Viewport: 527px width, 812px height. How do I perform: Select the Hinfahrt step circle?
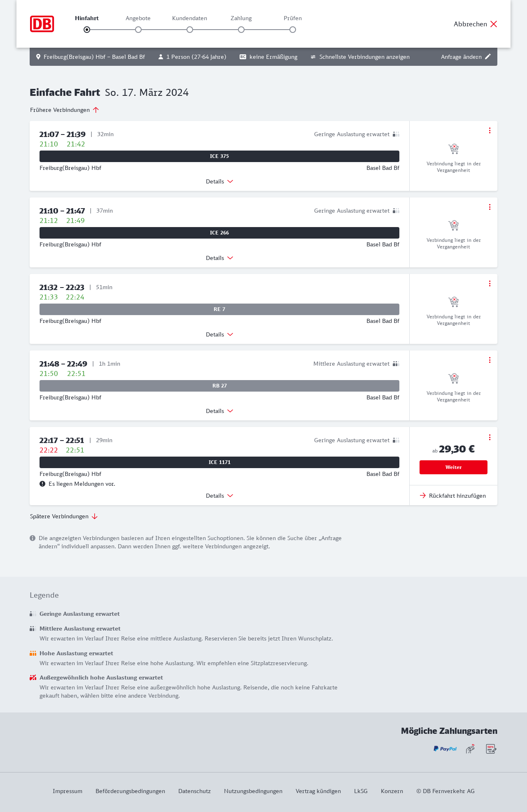point(87,30)
